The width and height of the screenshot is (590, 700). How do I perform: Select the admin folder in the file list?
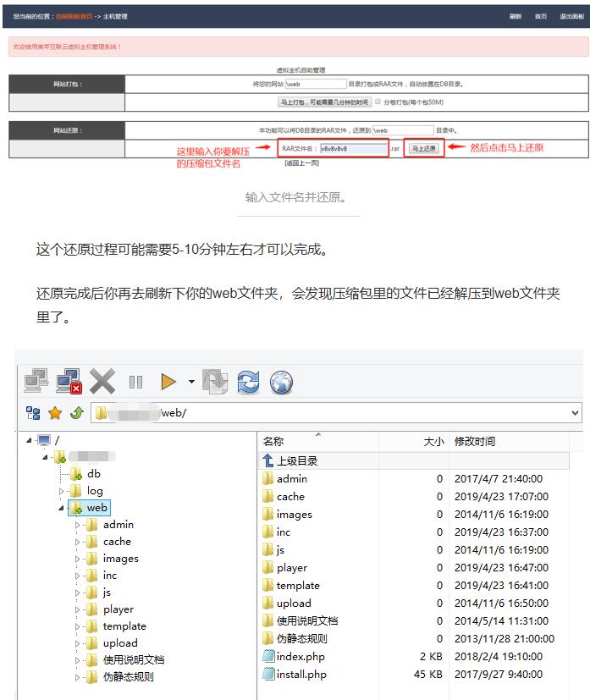[x=292, y=479]
